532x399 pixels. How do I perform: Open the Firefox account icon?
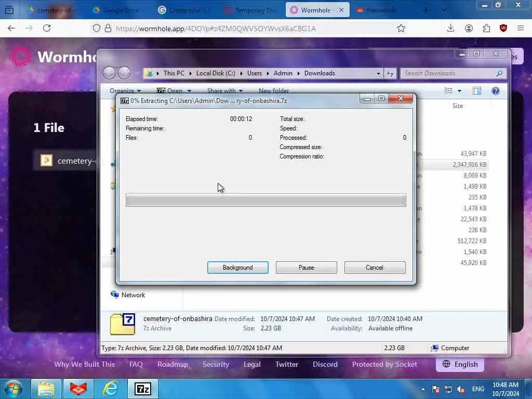(x=469, y=28)
